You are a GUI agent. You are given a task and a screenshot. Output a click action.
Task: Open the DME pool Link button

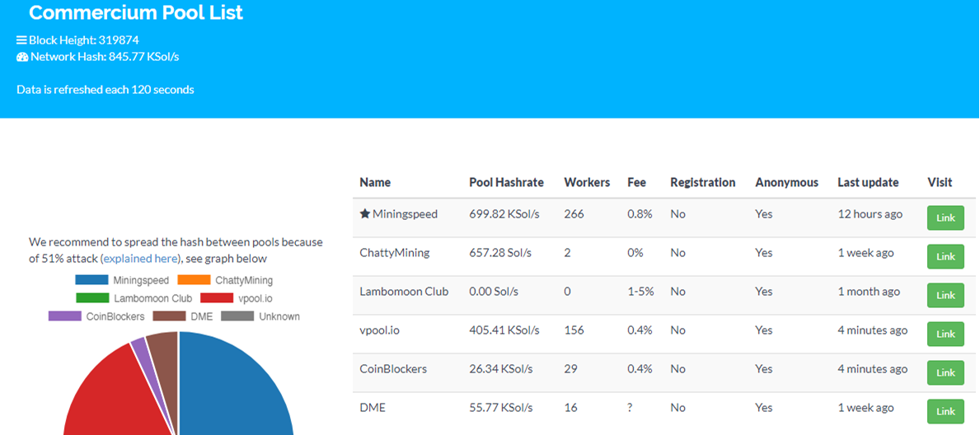pyautogui.click(x=945, y=412)
